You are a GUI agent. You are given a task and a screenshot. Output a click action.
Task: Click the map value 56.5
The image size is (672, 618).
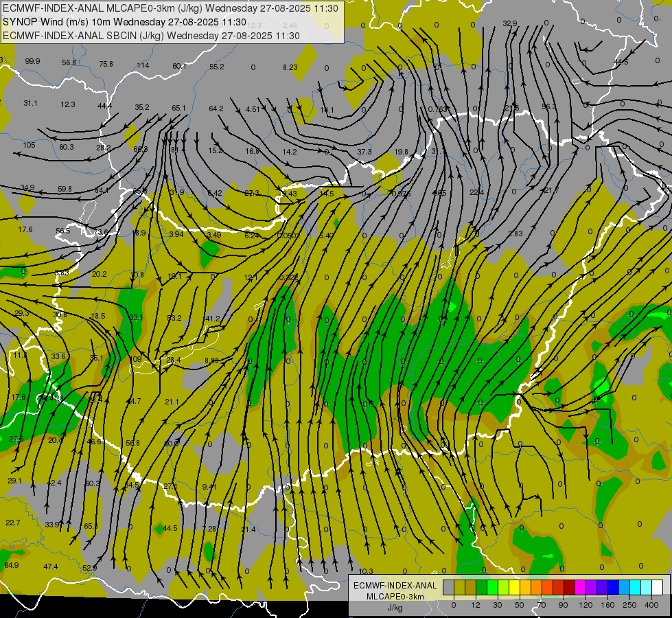click(63, 231)
